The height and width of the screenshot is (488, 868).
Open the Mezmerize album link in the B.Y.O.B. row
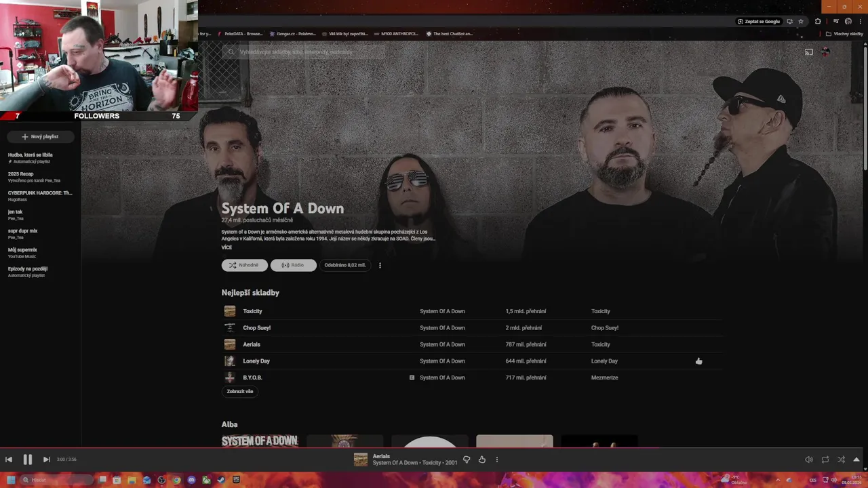coord(604,378)
